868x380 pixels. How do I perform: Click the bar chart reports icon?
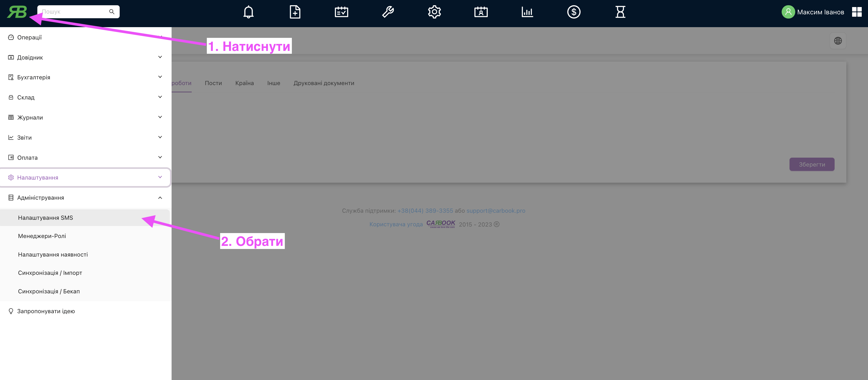(x=527, y=12)
